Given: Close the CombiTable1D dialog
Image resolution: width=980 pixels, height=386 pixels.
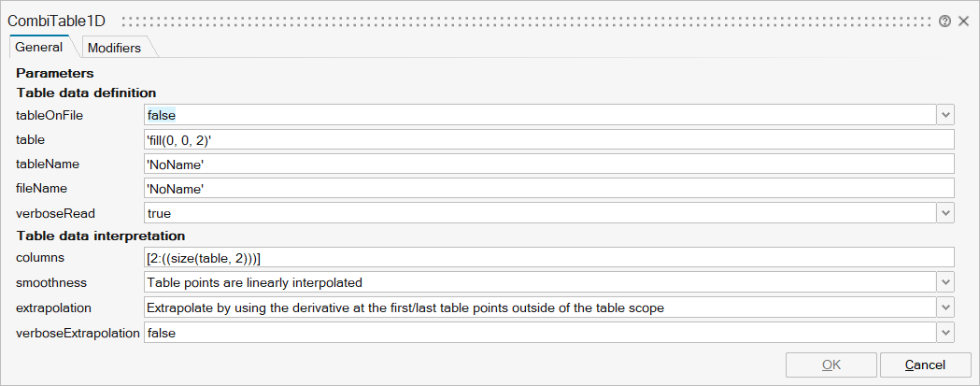Looking at the screenshot, I should click(x=963, y=21).
